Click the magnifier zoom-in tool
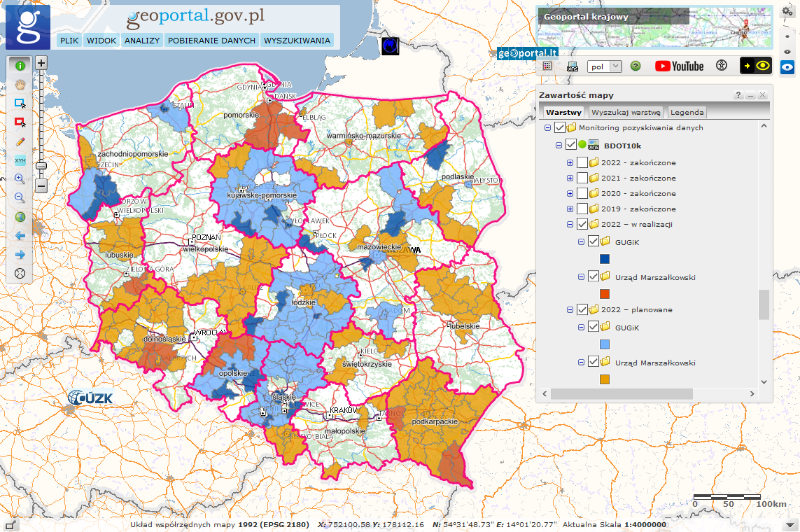 [20, 178]
